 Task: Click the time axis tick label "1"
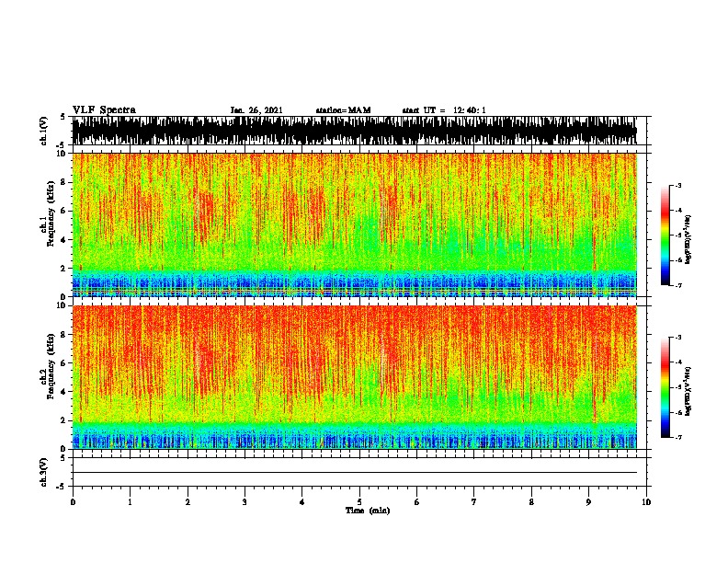click(131, 502)
